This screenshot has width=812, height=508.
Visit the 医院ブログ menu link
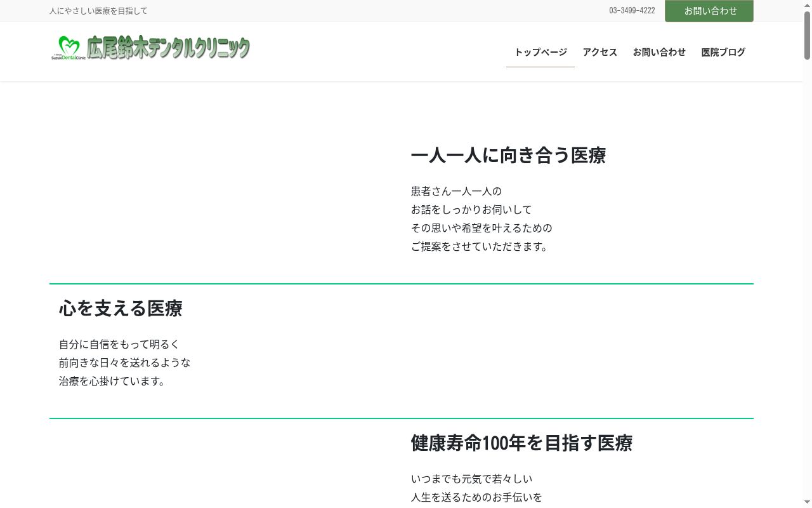pos(723,52)
